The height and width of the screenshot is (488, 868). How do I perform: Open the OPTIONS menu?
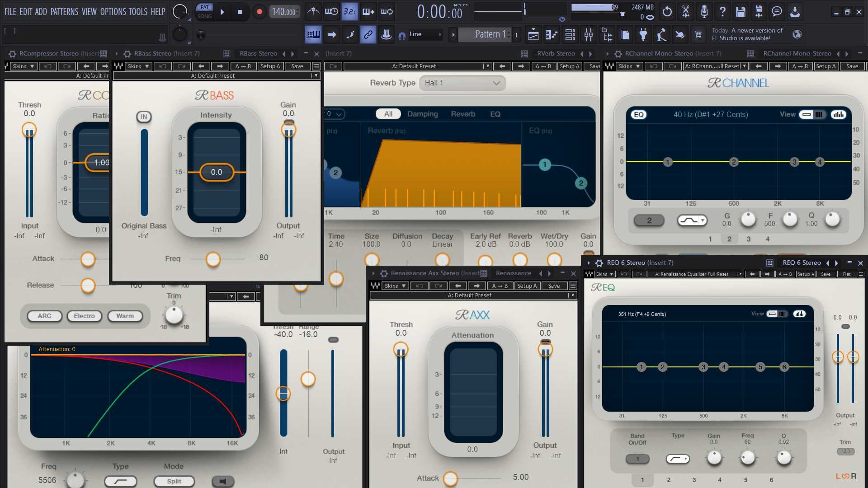click(113, 12)
